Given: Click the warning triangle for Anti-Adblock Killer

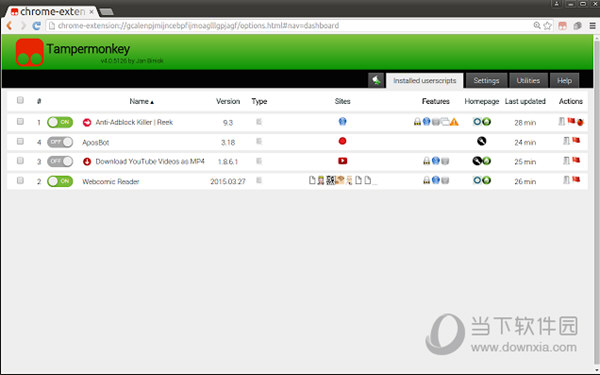Looking at the screenshot, I should pos(454,122).
